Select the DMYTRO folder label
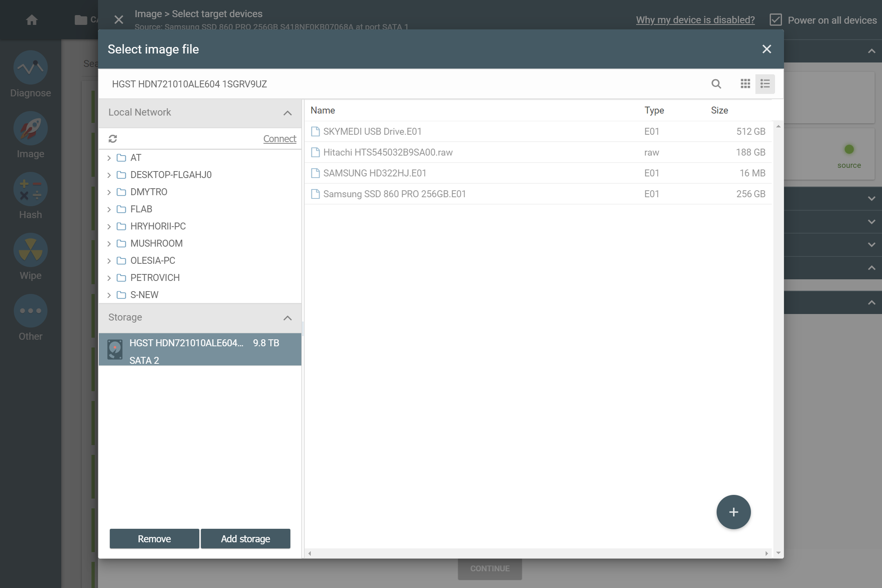The width and height of the screenshot is (882, 588). [149, 192]
